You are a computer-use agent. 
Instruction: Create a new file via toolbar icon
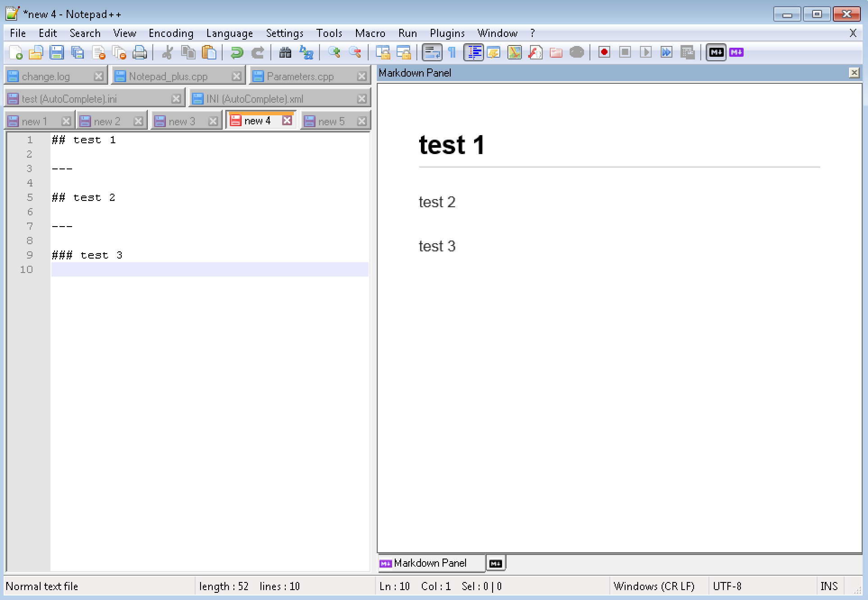15,53
